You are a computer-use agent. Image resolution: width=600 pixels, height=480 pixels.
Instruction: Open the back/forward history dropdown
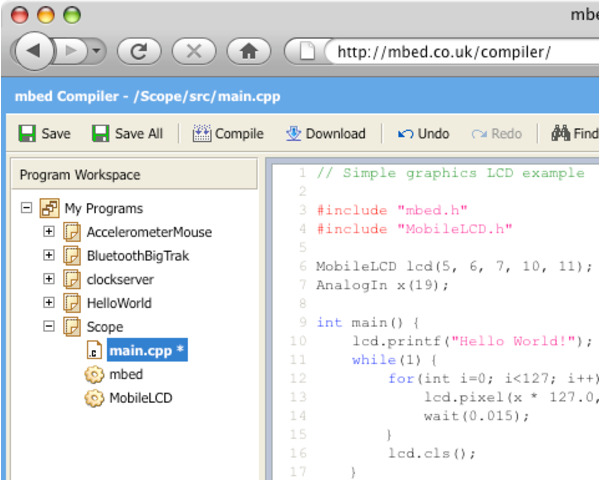coord(96,50)
